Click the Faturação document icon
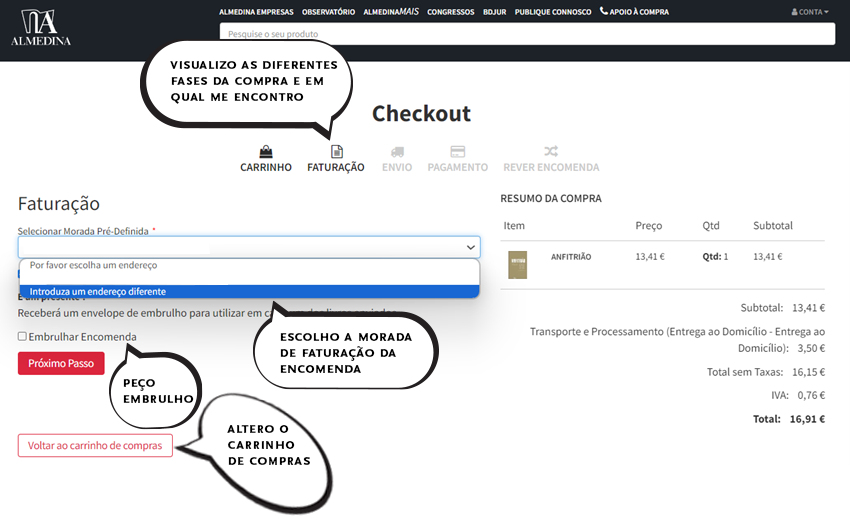The height and width of the screenshot is (526, 850). [x=337, y=152]
